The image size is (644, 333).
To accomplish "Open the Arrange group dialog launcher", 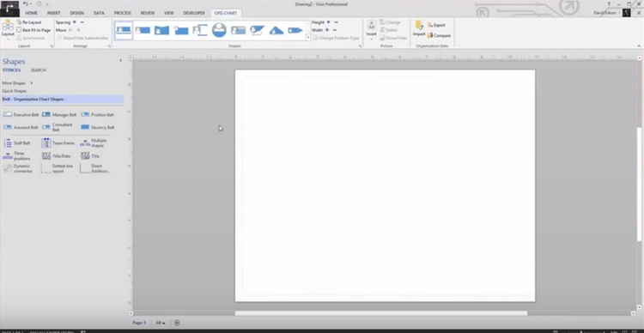I will 109,46.
